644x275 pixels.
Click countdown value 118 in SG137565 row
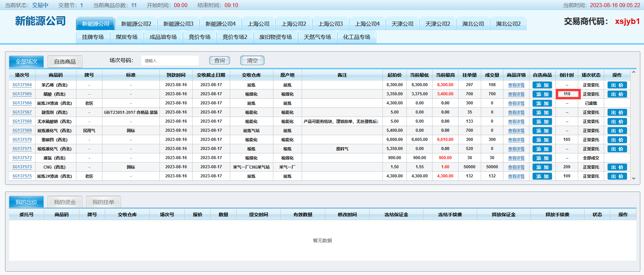coord(567,94)
